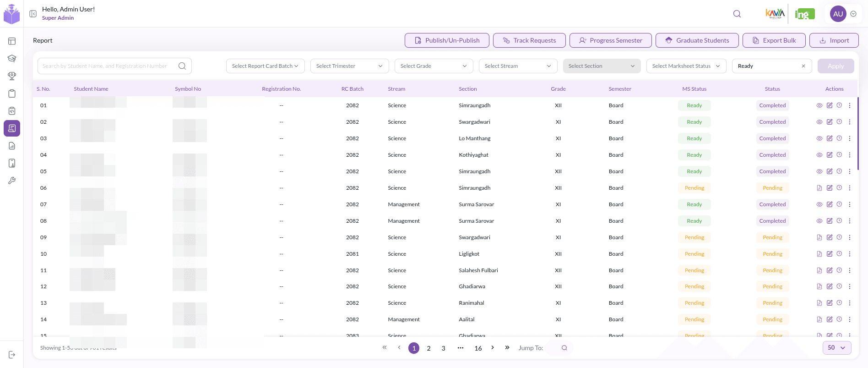View report with eye icon for row 02
This screenshot has height=368, width=868.
tap(819, 122)
